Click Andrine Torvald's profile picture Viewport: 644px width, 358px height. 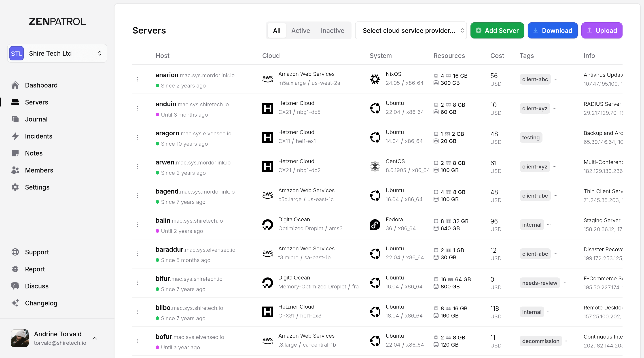tap(20, 338)
